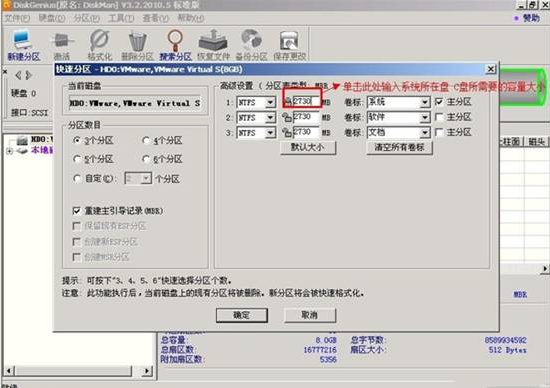
Task: Click the partition 3 size field
Action: pos(306,132)
